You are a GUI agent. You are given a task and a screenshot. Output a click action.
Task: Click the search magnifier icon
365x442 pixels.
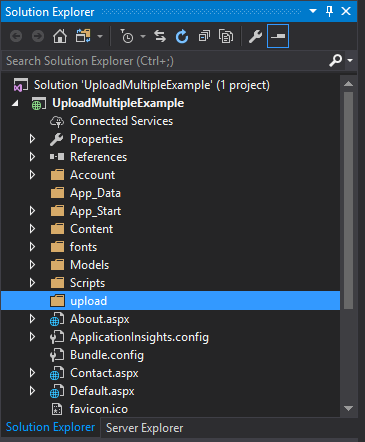click(335, 61)
